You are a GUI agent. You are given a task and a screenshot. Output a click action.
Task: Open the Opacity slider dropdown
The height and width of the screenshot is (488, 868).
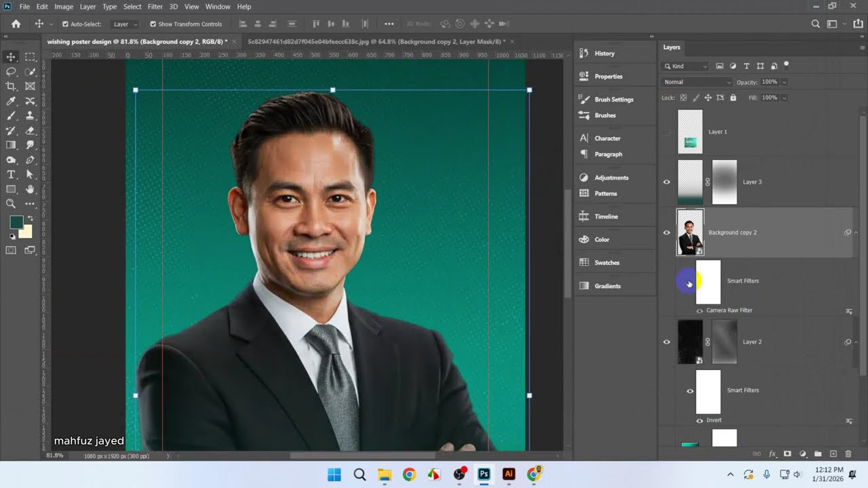click(784, 82)
